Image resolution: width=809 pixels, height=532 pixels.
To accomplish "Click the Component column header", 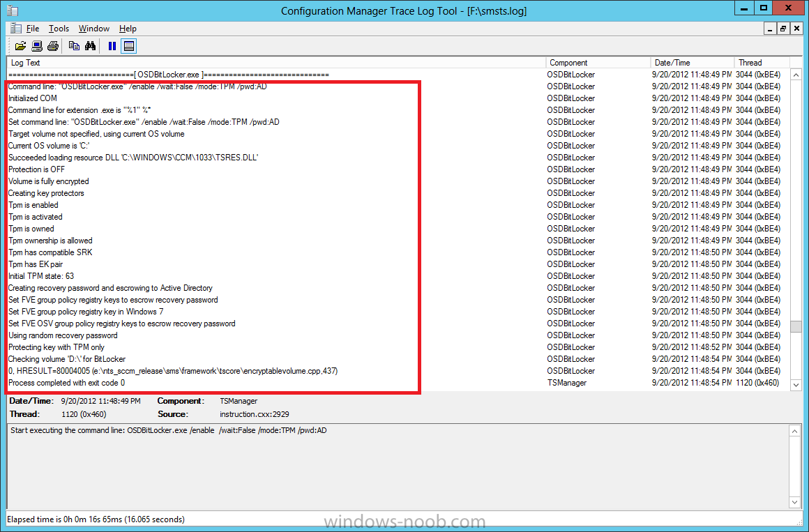I will coord(598,63).
